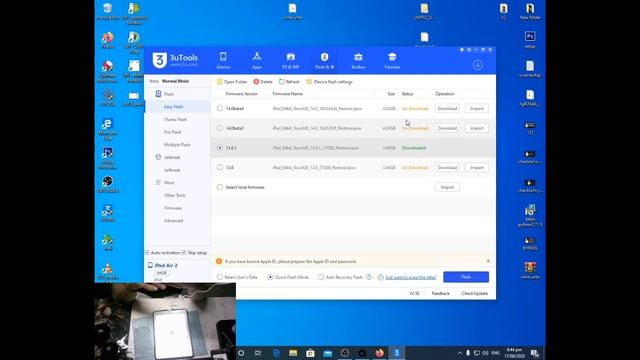Screen dimensions: 640x360
Task: Select Retain User's Data option
Action: click(220, 277)
